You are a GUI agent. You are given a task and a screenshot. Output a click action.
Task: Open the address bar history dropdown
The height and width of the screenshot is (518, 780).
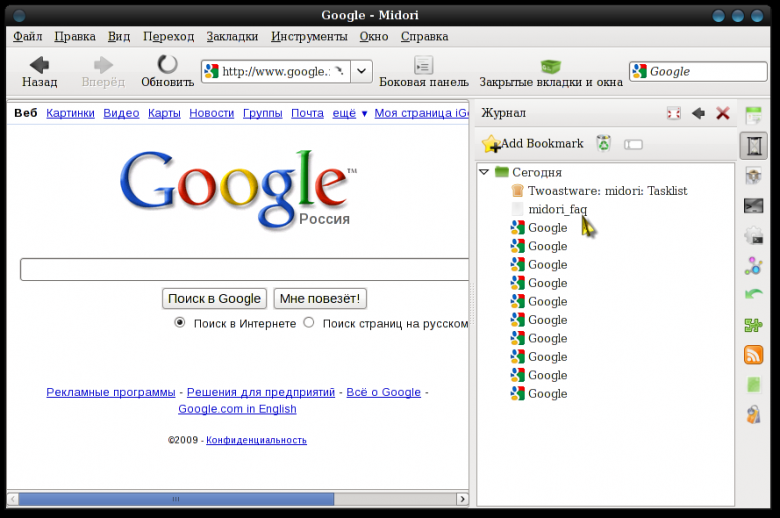pos(361,71)
